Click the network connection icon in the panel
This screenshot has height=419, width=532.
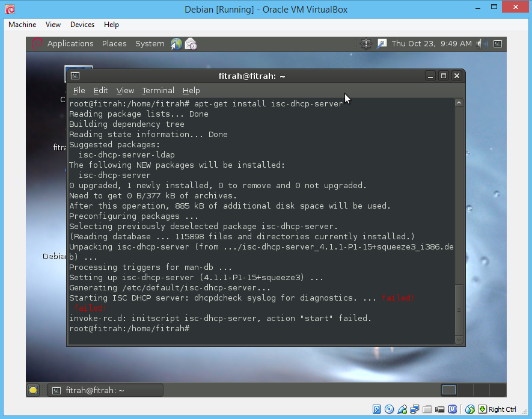pyautogui.click(x=382, y=44)
